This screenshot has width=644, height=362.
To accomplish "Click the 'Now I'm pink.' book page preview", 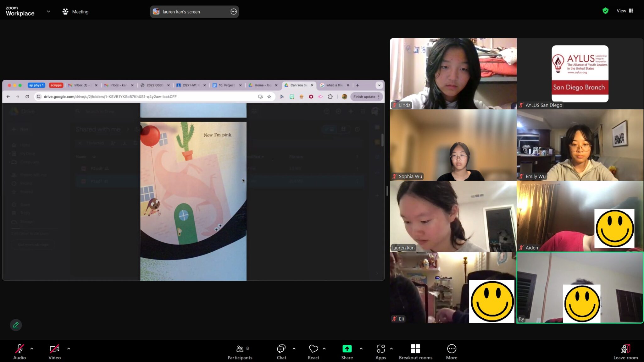I will (x=193, y=201).
